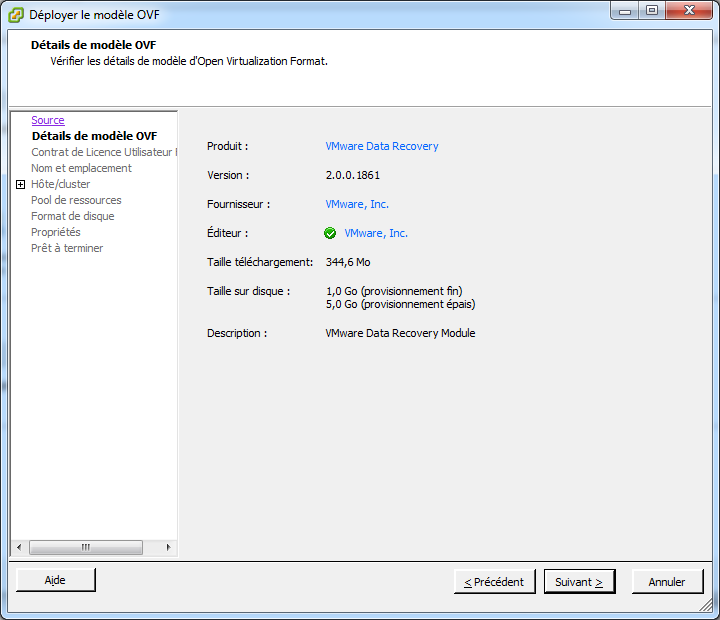Screen dimensions: 720x620
Task: Open VMware Data Recovery product link
Action: point(382,146)
